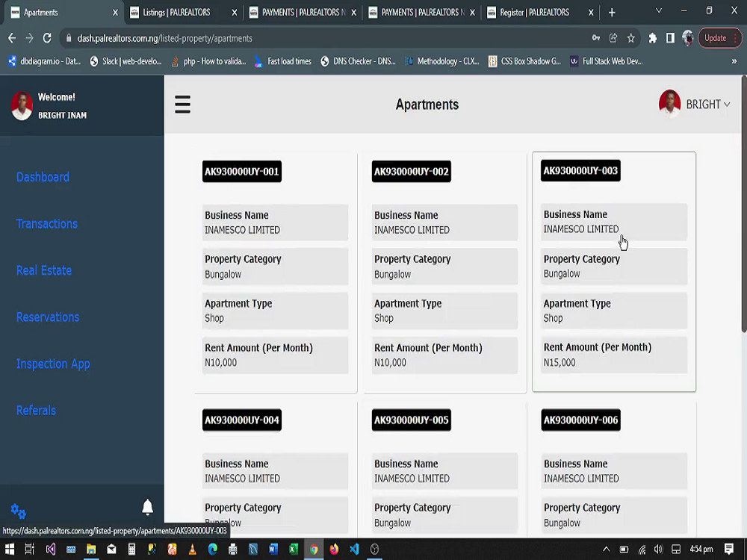Open the Chrome profile avatar

687,38
